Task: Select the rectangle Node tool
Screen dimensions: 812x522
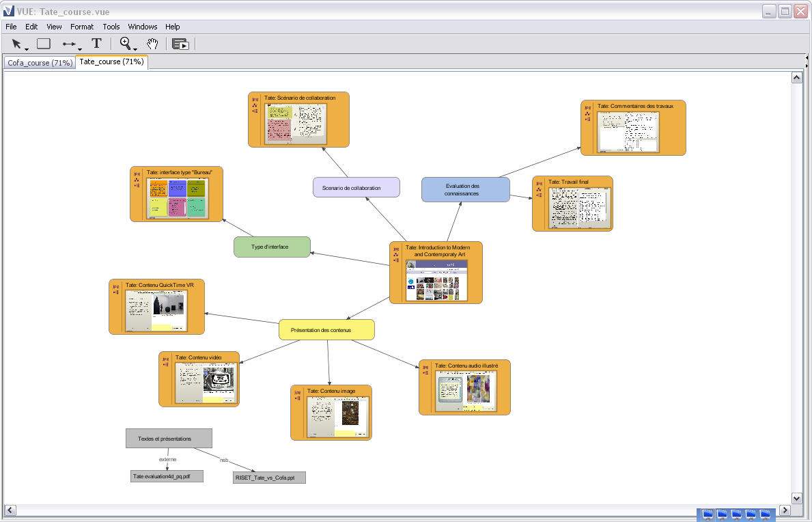Action: coord(44,44)
